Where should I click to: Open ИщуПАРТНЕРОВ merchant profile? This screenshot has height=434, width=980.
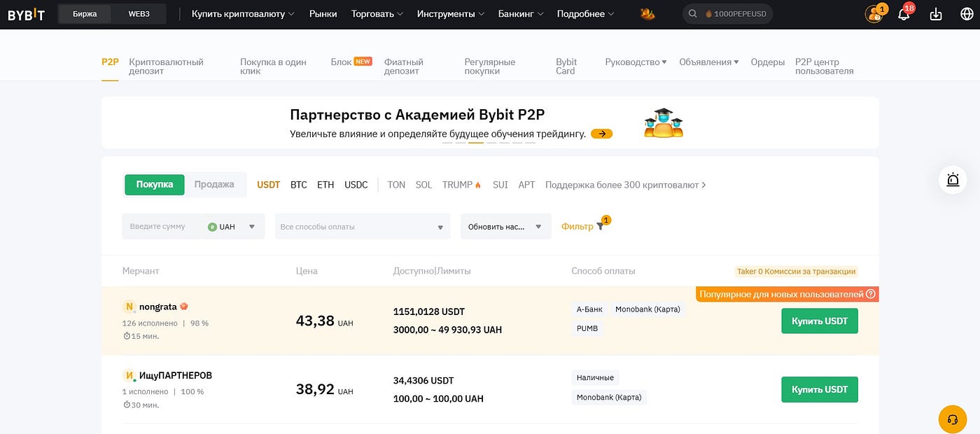pyautogui.click(x=176, y=375)
